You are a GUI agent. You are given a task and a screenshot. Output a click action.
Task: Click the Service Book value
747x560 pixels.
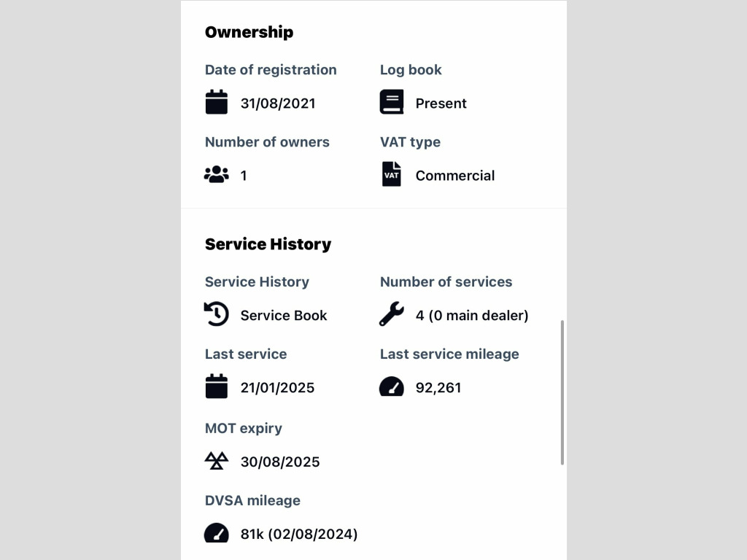[284, 315]
